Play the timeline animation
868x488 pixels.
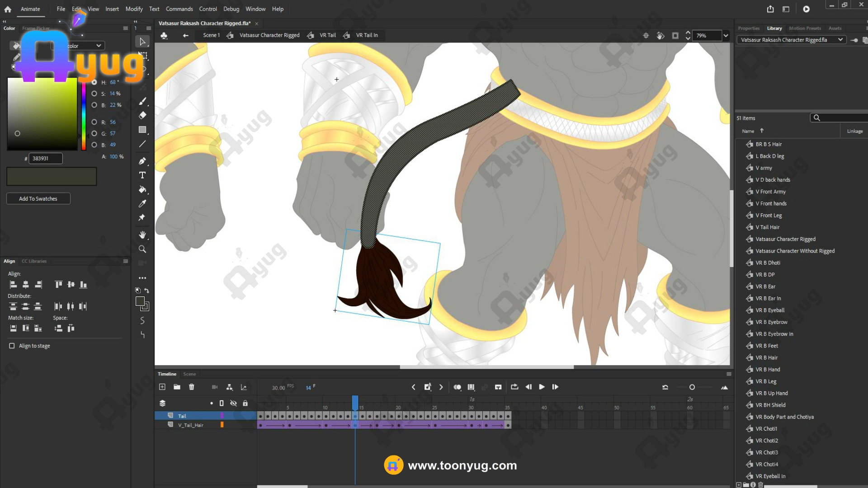point(542,387)
